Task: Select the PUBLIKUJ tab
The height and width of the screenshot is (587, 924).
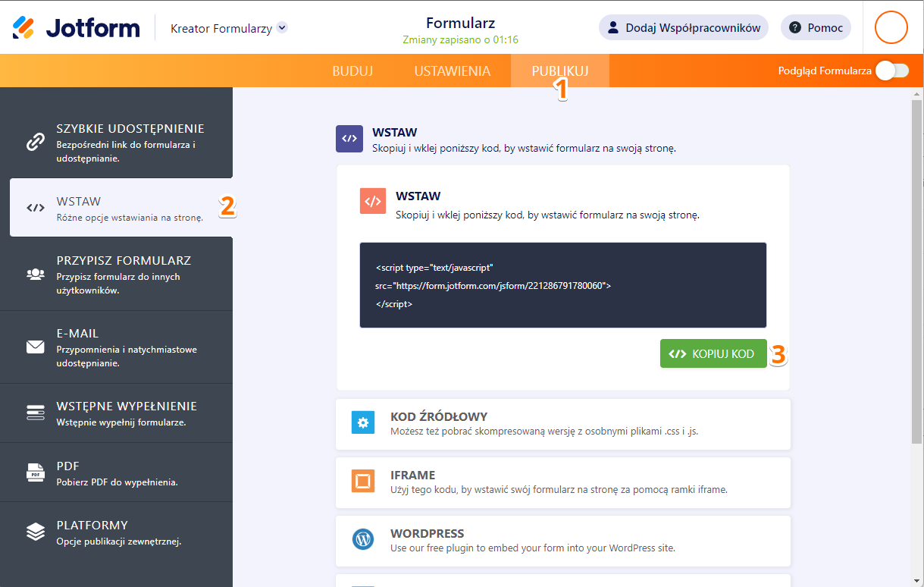Action: coord(560,71)
